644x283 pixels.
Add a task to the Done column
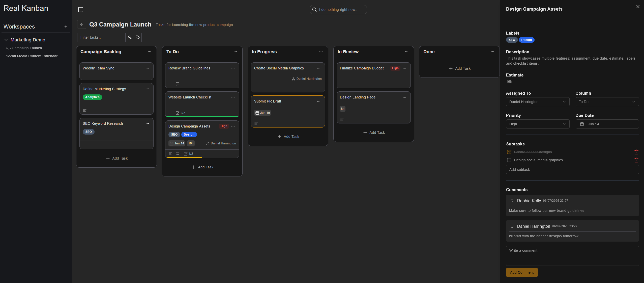point(459,68)
